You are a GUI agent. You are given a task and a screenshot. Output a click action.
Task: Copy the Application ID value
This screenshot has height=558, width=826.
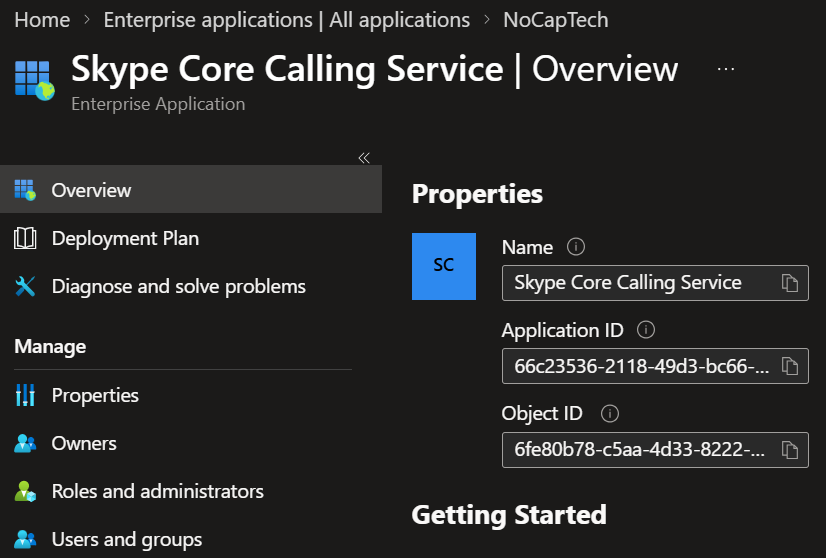tap(790, 366)
